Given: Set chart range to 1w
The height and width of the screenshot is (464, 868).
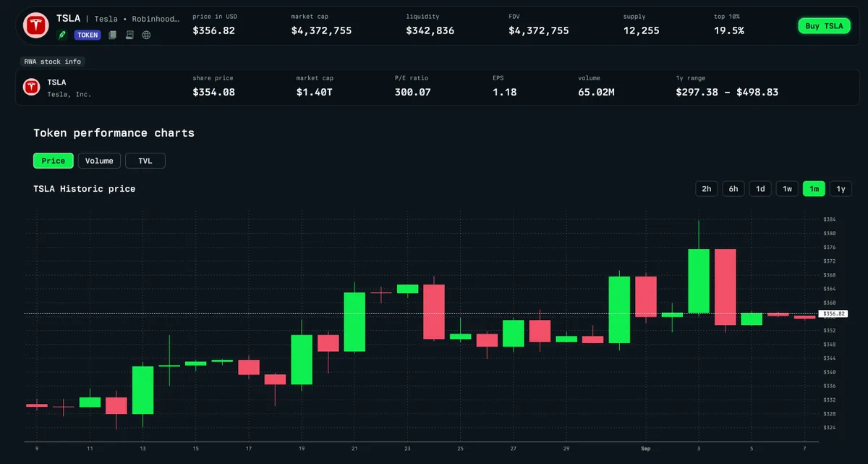Looking at the screenshot, I should (x=787, y=189).
